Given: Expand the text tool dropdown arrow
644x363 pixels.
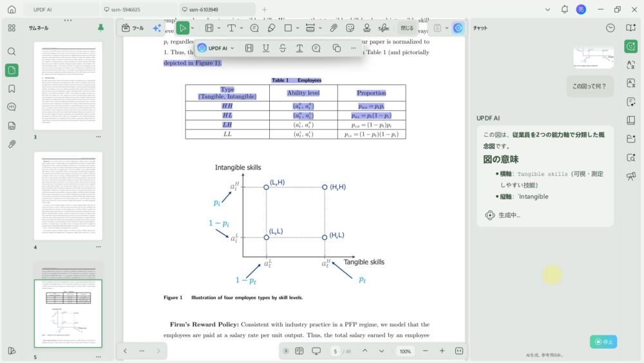Looking at the screenshot, I should (241, 28).
